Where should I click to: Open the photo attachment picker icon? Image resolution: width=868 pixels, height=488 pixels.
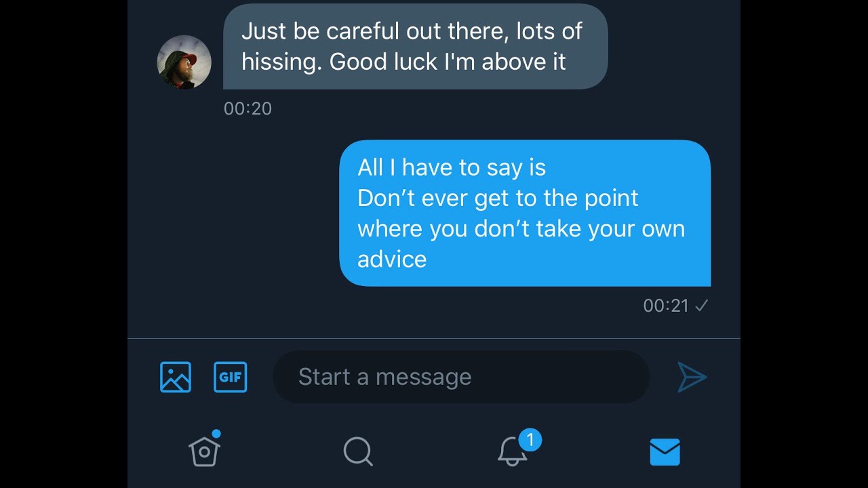coord(176,377)
